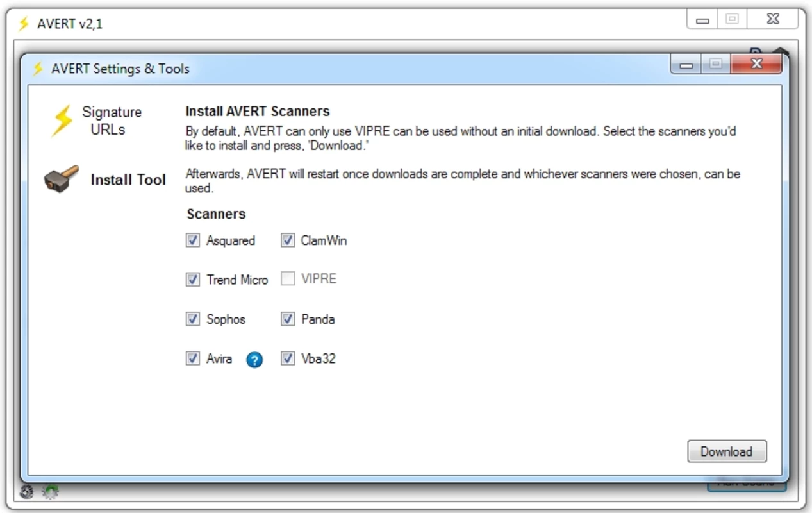The height and width of the screenshot is (513, 812).
Task: Click the disabled VIPRE checkbox
Action: 288,279
